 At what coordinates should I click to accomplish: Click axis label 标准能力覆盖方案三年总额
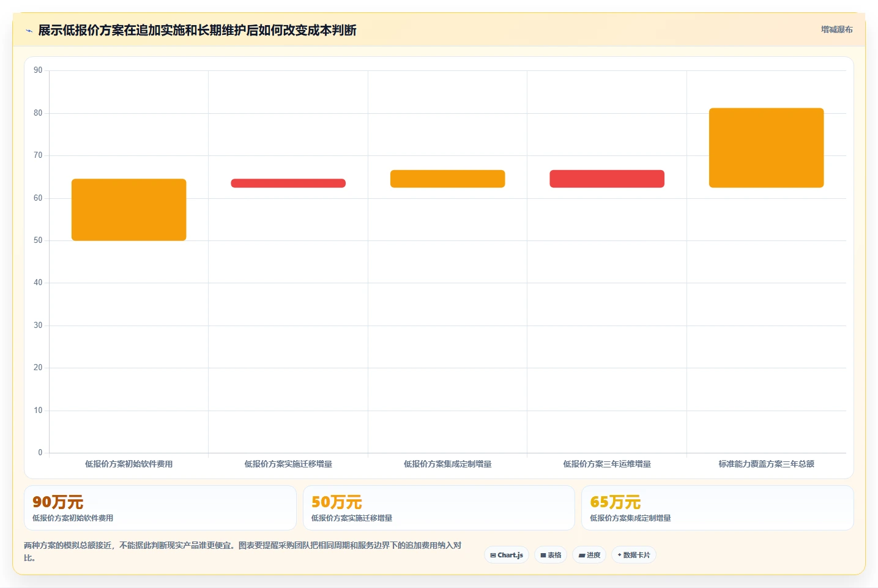coord(767,464)
